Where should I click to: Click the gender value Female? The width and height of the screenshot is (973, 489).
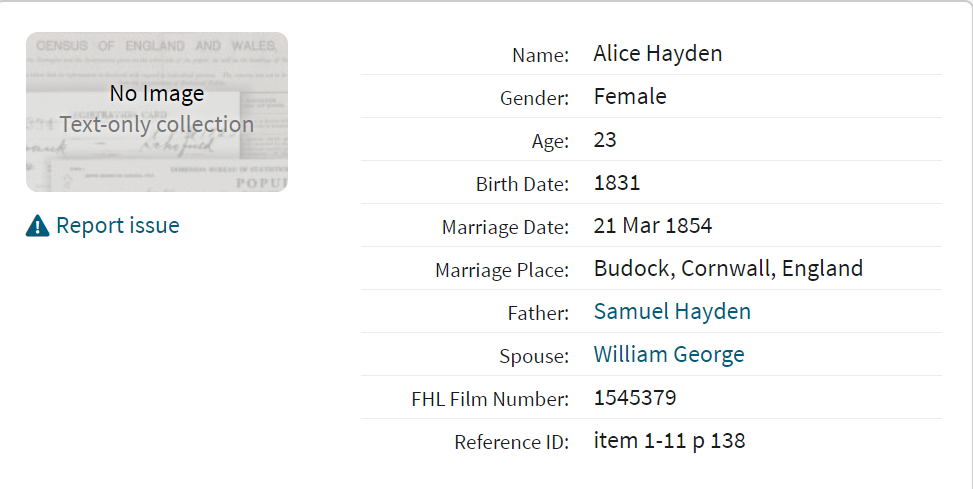(630, 97)
